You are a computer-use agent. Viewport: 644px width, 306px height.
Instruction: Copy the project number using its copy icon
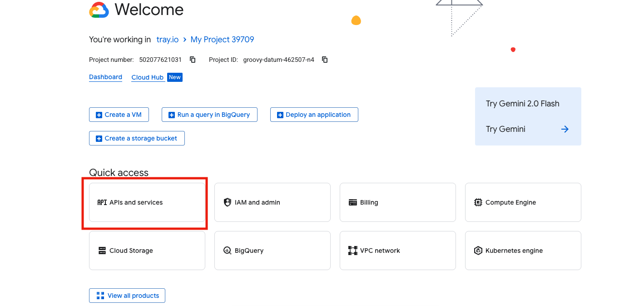[192, 59]
